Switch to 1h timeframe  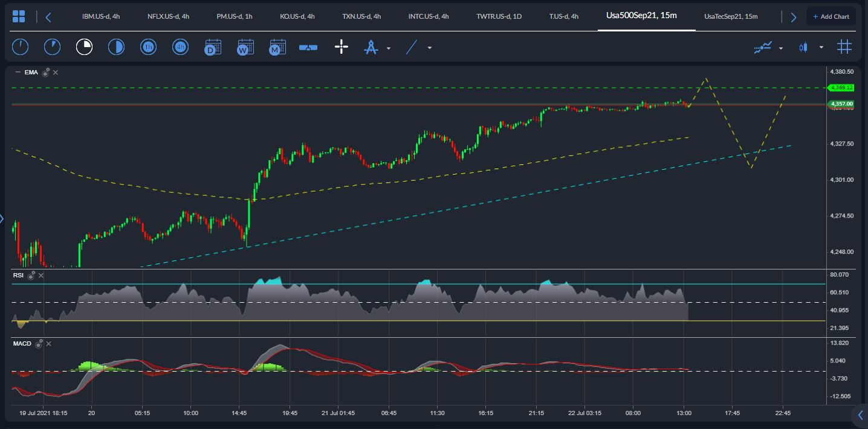(x=148, y=47)
